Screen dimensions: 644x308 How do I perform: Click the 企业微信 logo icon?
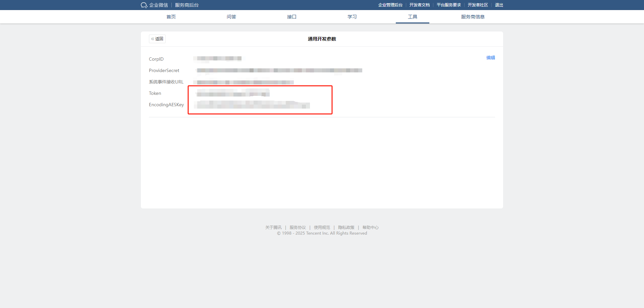tap(144, 5)
